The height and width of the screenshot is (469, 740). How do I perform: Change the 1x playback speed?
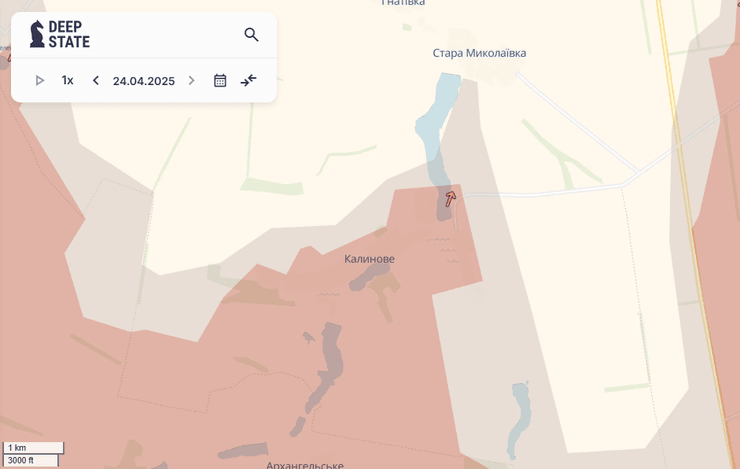tap(67, 80)
